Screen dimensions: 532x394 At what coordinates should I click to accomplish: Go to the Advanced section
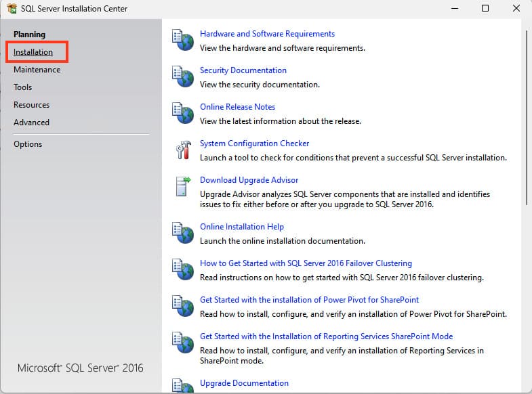pyautogui.click(x=31, y=123)
